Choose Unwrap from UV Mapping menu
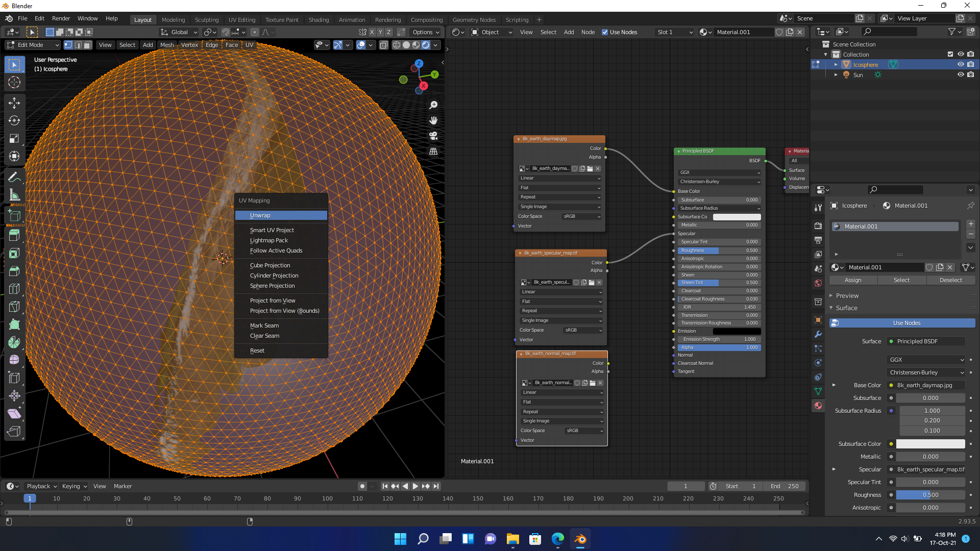This screenshot has height=551, width=980. (281, 215)
